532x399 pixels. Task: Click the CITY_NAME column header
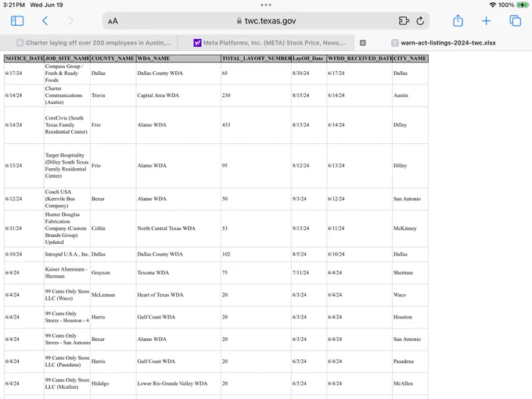coord(410,59)
